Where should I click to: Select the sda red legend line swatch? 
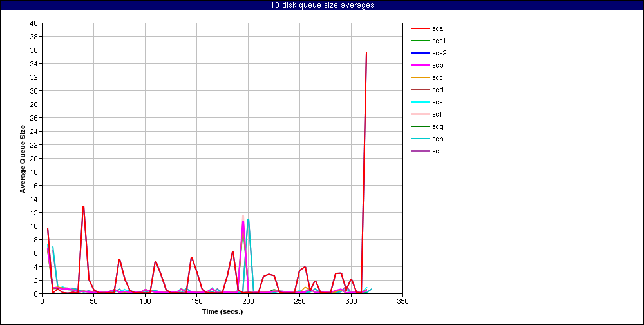420,28
